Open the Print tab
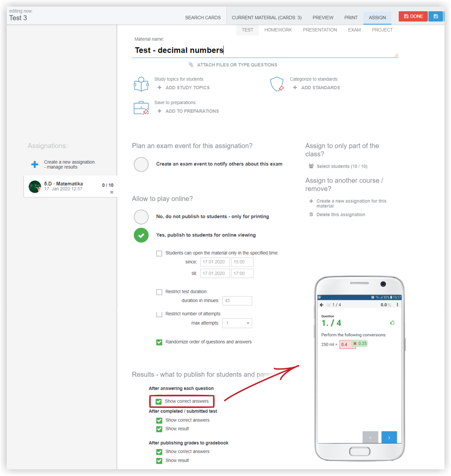This screenshot has width=451, height=476. (351, 18)
